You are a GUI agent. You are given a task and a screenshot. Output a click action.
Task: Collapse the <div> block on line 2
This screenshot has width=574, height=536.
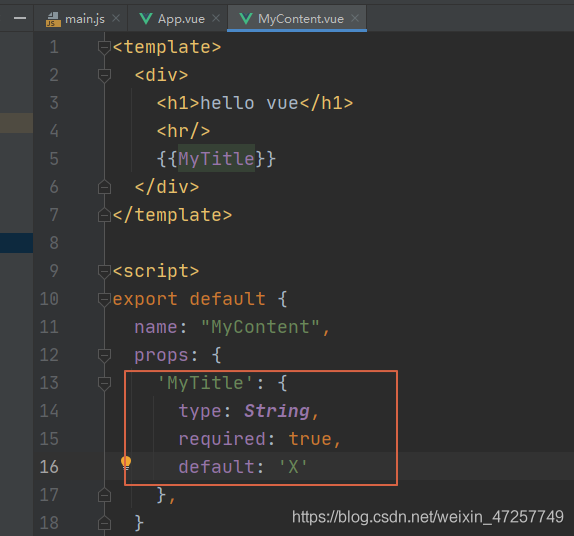click(x=104, y=75)
